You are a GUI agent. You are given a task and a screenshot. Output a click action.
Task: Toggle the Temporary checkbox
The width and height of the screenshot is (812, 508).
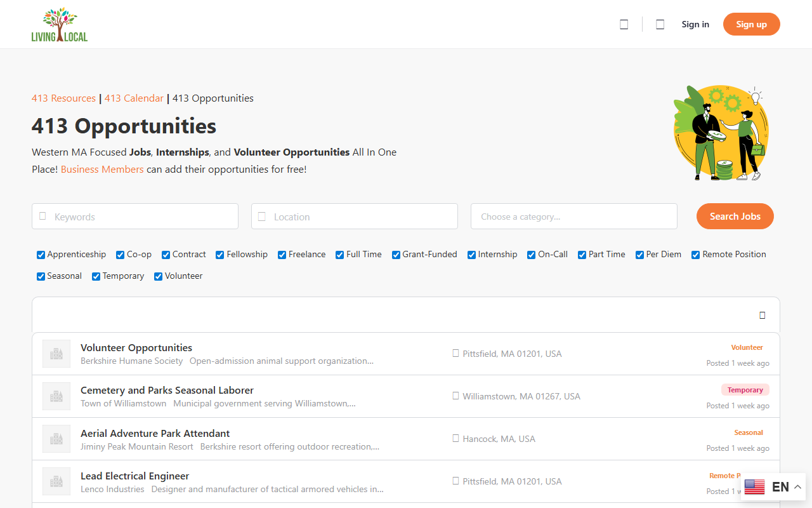(96, 277)
